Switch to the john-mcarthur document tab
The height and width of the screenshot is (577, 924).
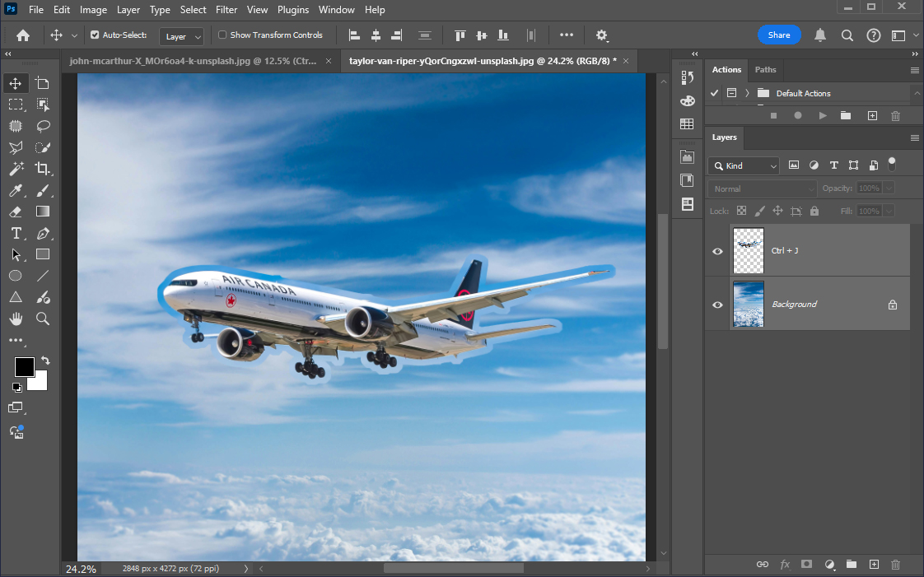199,61
